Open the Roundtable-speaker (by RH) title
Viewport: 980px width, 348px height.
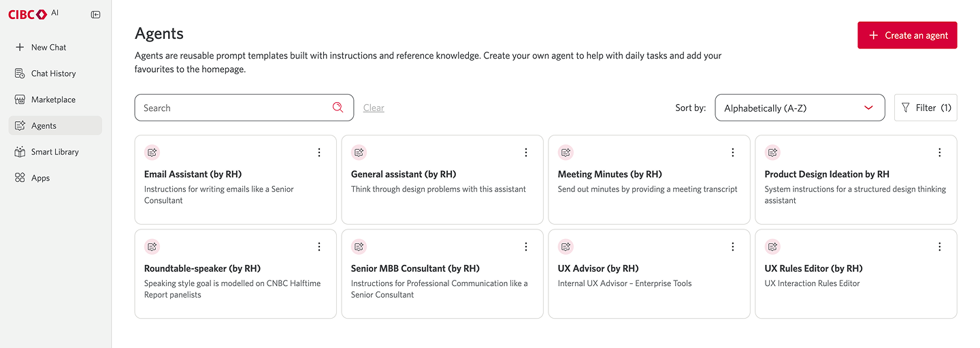pos(203,268)
